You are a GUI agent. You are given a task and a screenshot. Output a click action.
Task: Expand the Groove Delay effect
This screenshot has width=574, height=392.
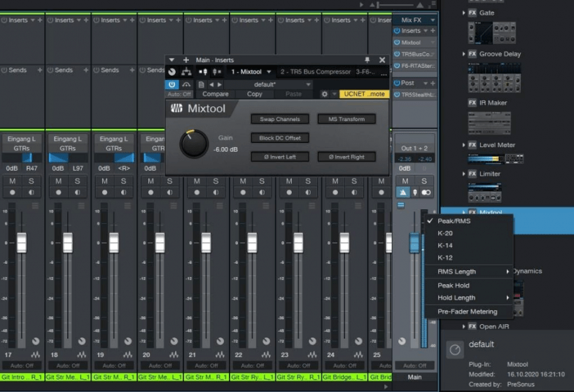click(464, 54)
